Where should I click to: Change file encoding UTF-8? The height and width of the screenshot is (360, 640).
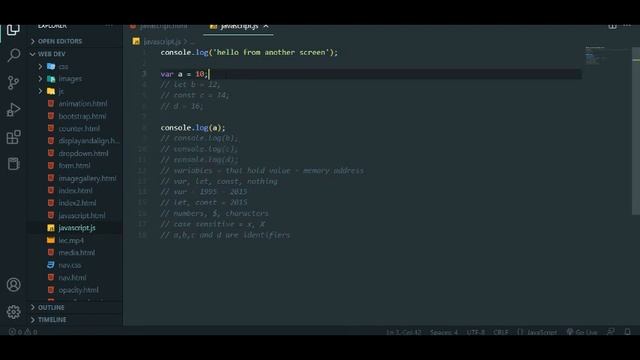pos(476,332)
